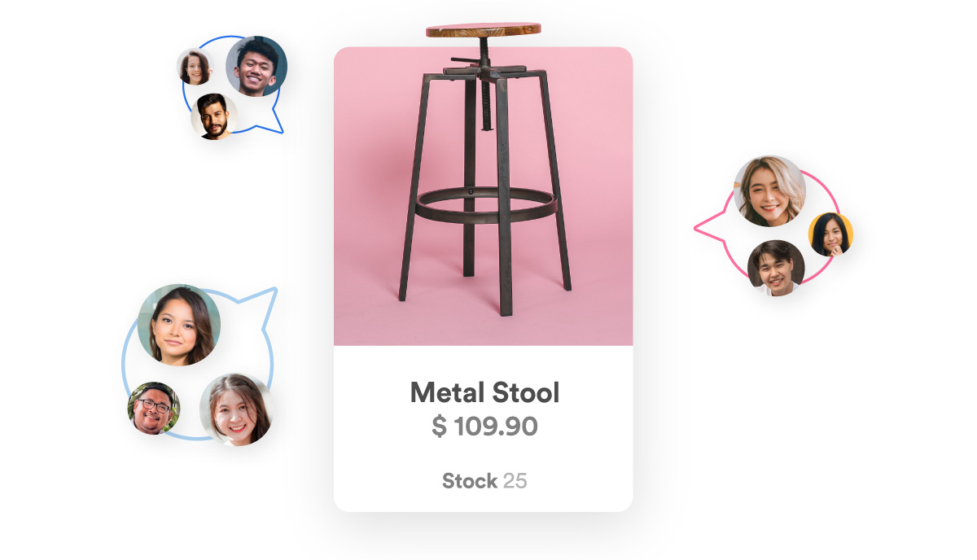Click the Metal Stool product title

coord(484,393)
